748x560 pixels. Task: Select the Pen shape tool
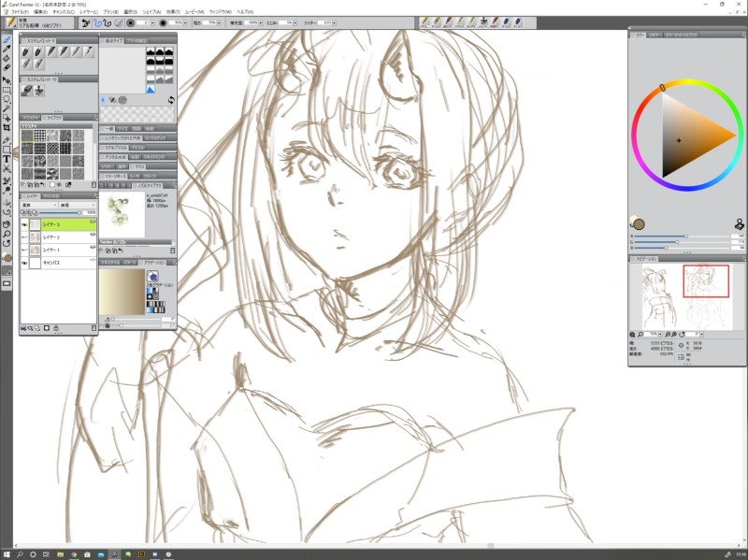point(7,140)
